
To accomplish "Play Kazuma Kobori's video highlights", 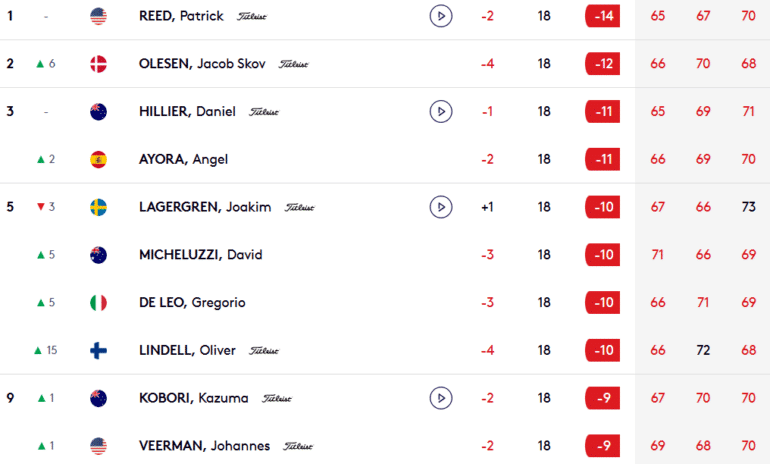I will pos(441,398).
